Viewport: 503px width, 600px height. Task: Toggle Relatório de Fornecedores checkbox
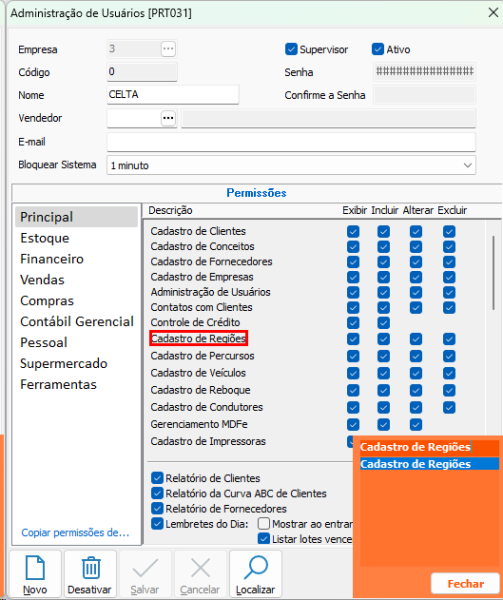pyautogui.click(x=157, y=509)
